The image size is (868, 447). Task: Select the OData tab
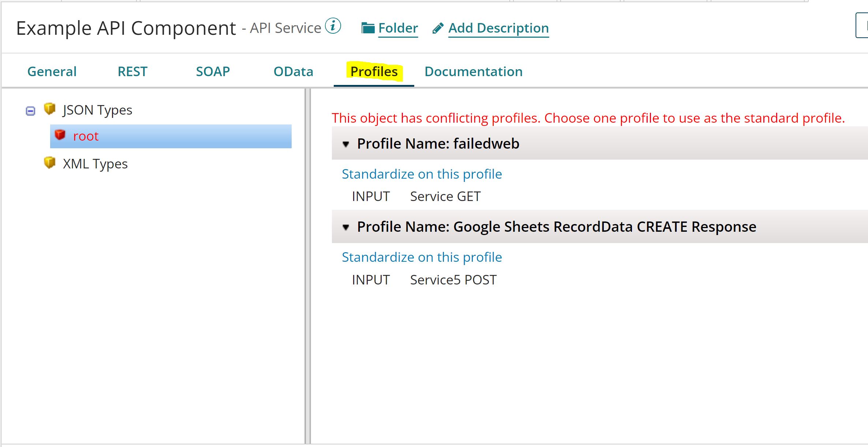pos(293,71)
